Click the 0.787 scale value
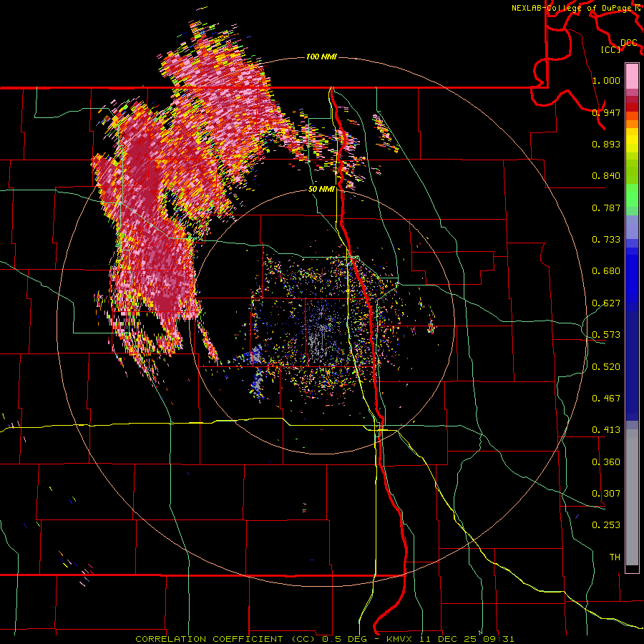The height and width of the screenshot is (644, 644). pos(606,208)
